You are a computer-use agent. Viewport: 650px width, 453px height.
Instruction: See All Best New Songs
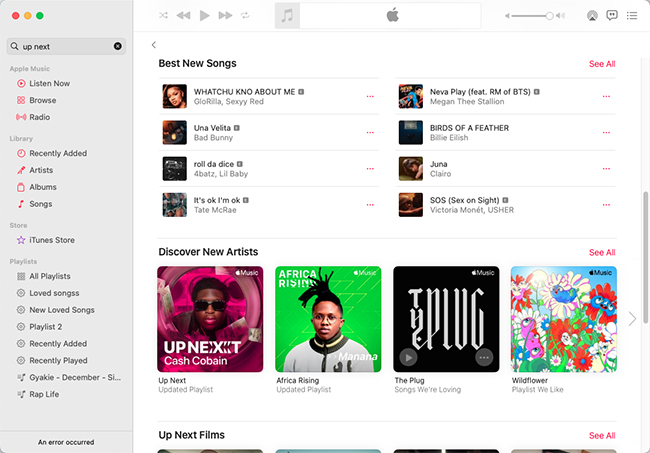click(x=602, y=64)
